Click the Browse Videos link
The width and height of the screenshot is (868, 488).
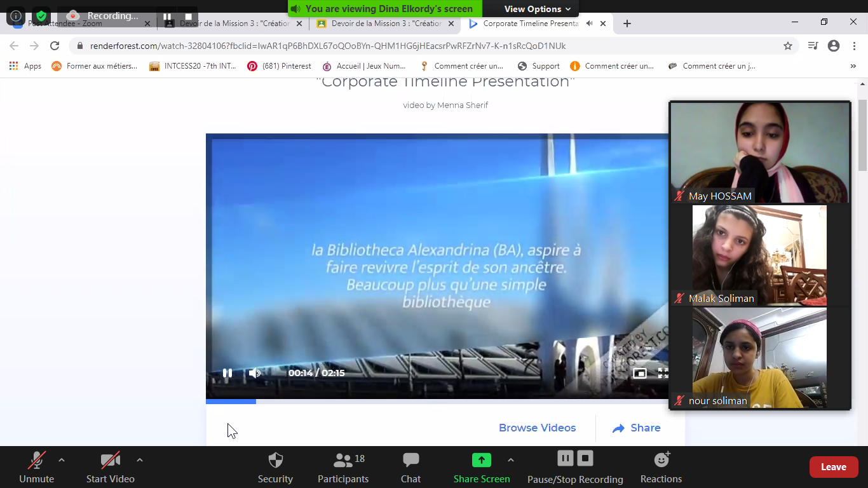tap(537, 428)
